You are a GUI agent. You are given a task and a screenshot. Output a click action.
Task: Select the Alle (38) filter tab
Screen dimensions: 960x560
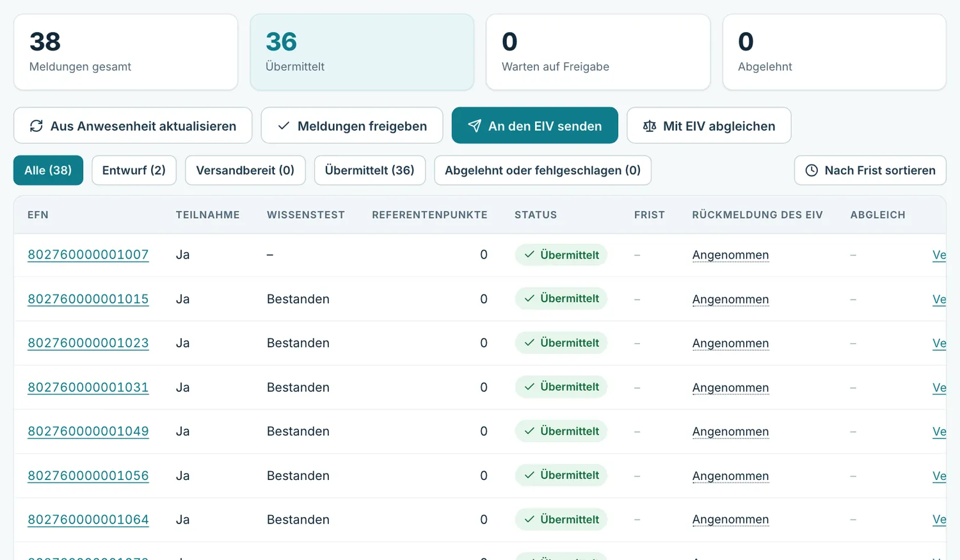pos(48,170)
